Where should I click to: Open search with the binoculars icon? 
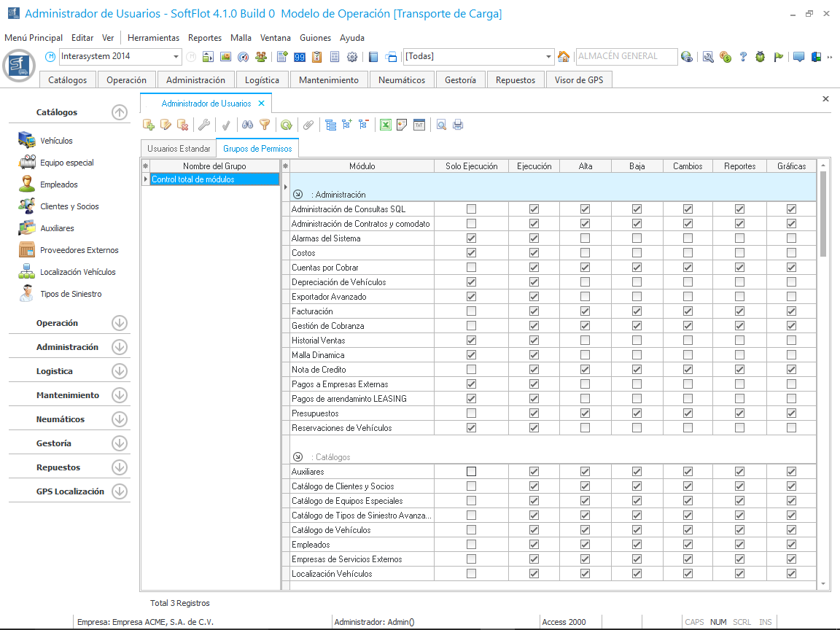(x=248, y=125)
